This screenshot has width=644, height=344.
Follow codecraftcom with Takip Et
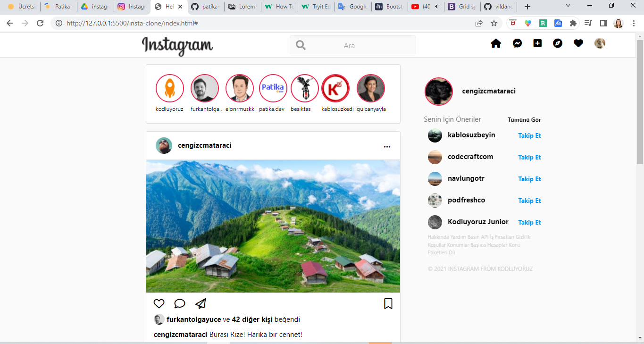(529, 157)
